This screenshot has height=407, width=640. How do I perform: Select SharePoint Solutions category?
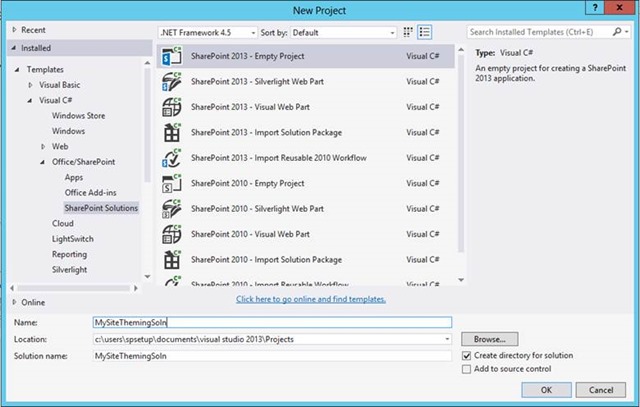pyautogui.click(x=101, y=208)
